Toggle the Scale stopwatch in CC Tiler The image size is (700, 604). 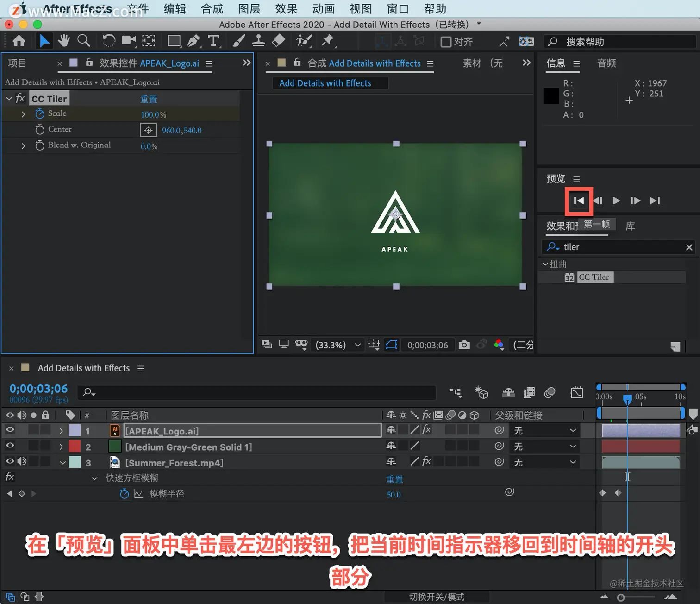coord(40,113)
